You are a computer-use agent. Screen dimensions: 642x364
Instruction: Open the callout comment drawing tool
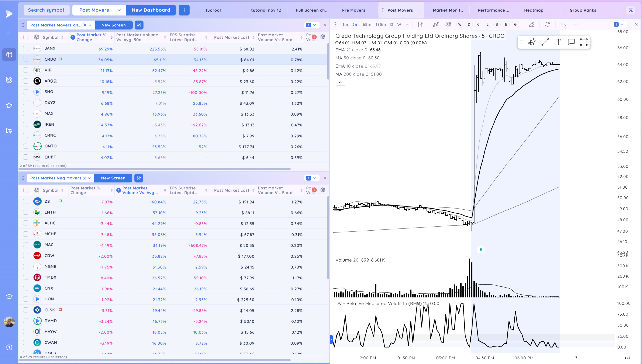click(571, 42)
